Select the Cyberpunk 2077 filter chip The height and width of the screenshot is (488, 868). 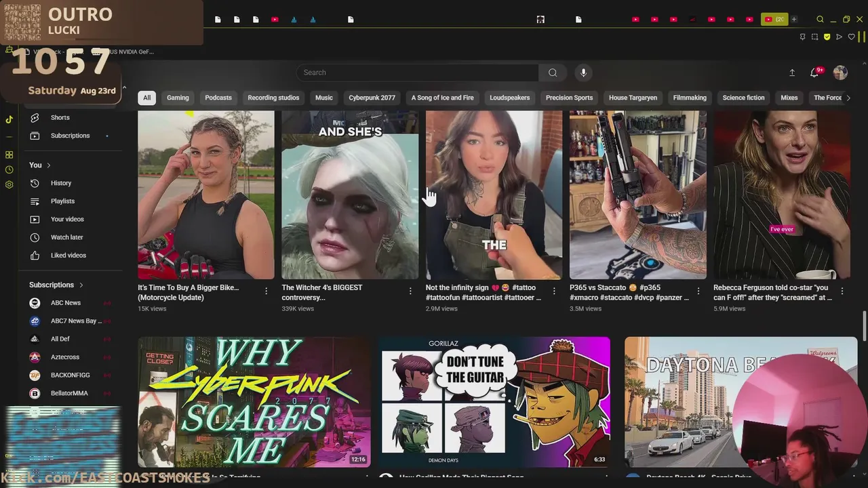372,98
